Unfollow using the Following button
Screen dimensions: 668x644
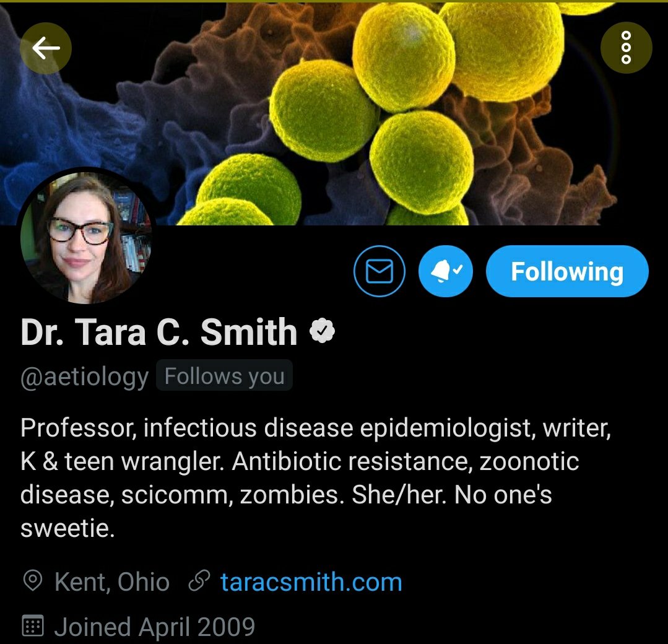[x=567, y=271]
